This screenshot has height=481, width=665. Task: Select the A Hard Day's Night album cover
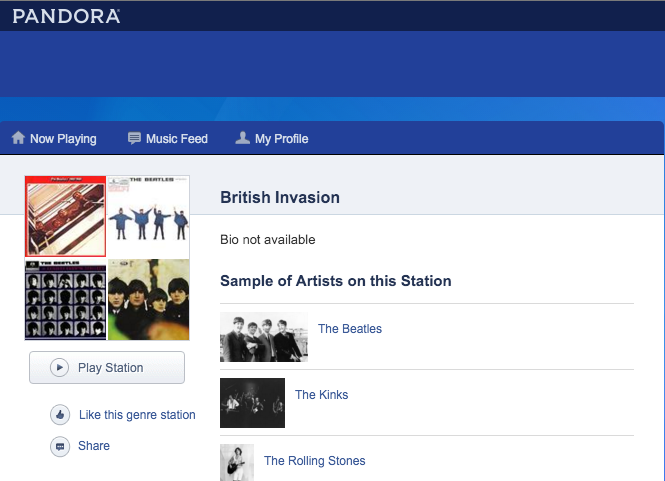[66, 299]
